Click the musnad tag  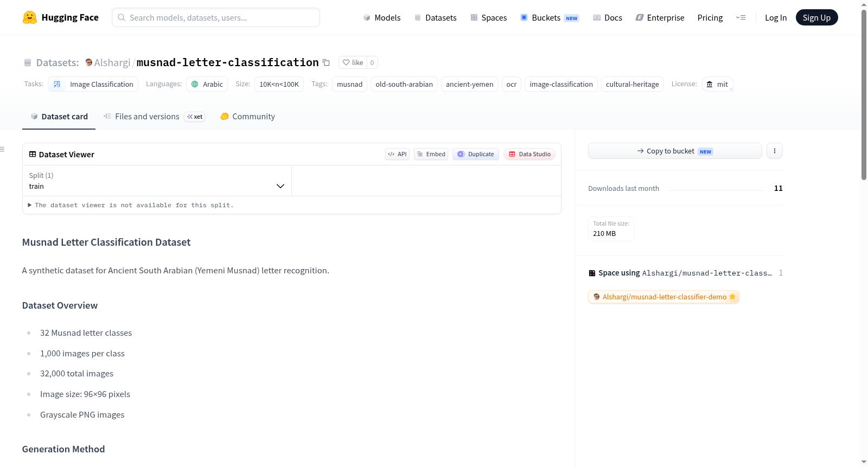[349, 84]
